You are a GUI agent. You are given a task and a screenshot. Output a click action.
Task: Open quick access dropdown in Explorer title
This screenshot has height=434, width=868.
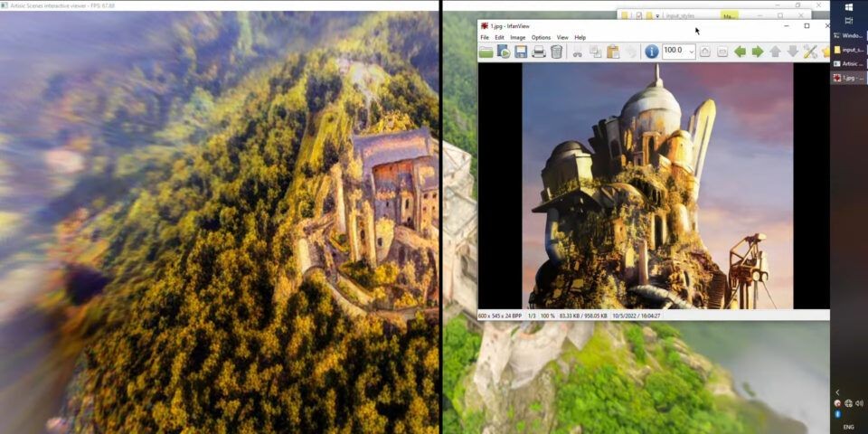657,15
